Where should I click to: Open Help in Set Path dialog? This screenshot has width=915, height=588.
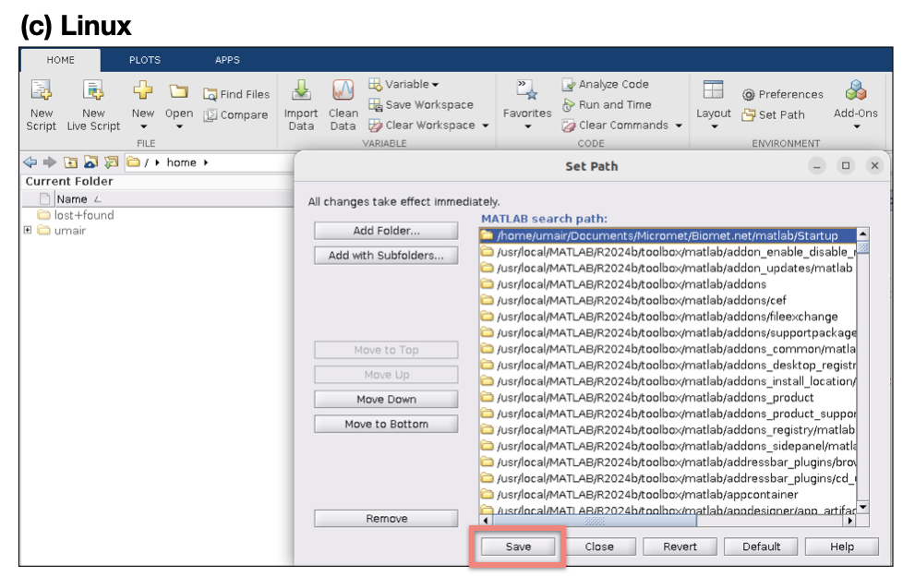pos(841,546)
